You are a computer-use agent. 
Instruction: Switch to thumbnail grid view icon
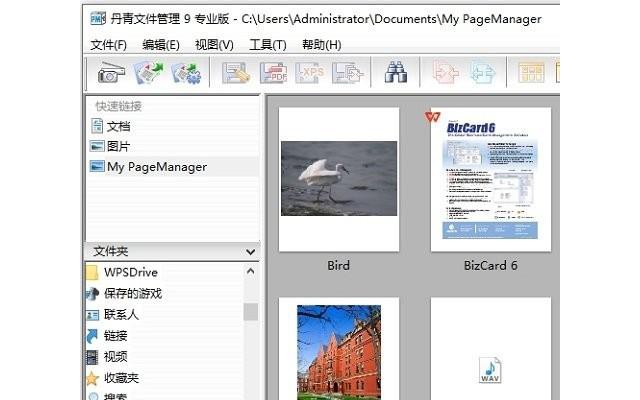(x=531, y=73)
